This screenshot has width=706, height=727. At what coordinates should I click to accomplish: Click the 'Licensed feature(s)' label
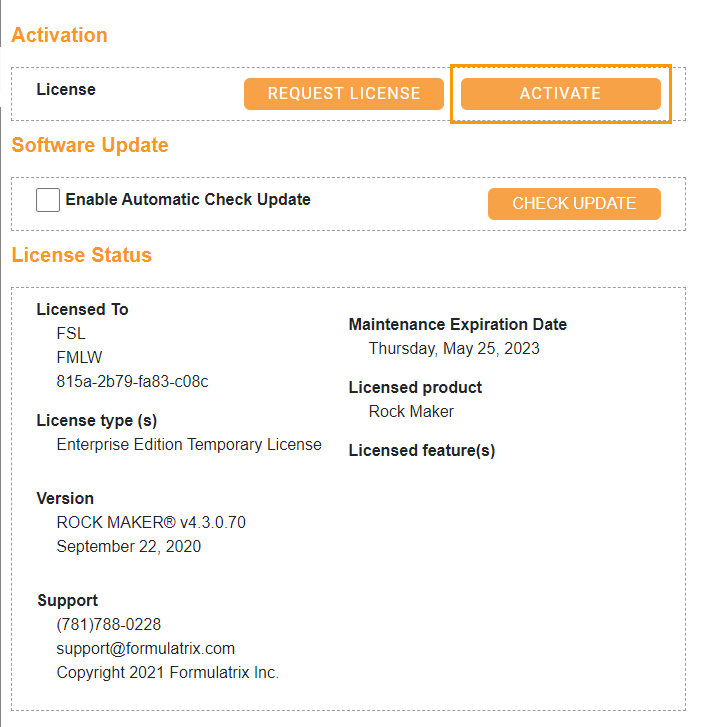pyautogui.click(x=422, y=450)
